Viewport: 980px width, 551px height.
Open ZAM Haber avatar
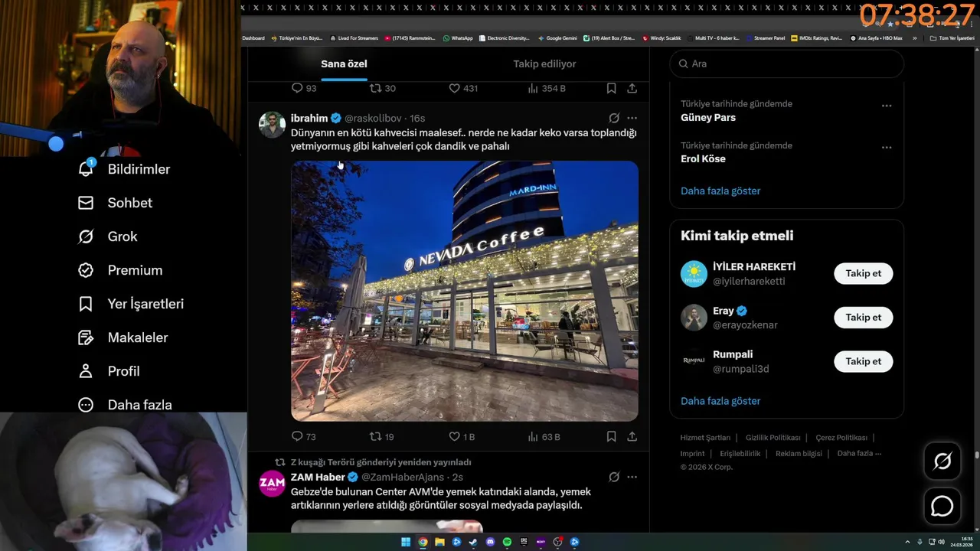tap(272, 484)
